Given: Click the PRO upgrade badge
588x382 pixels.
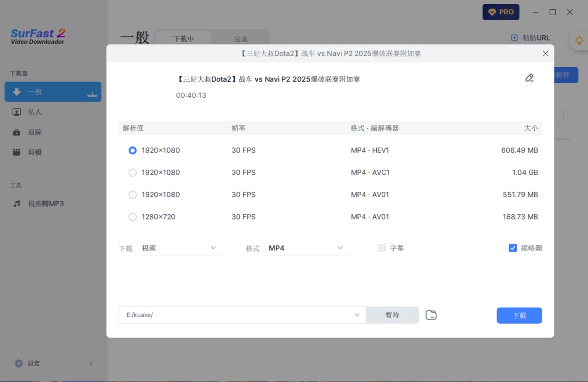Looking at the screenshot, I should (x=501, y=12).
